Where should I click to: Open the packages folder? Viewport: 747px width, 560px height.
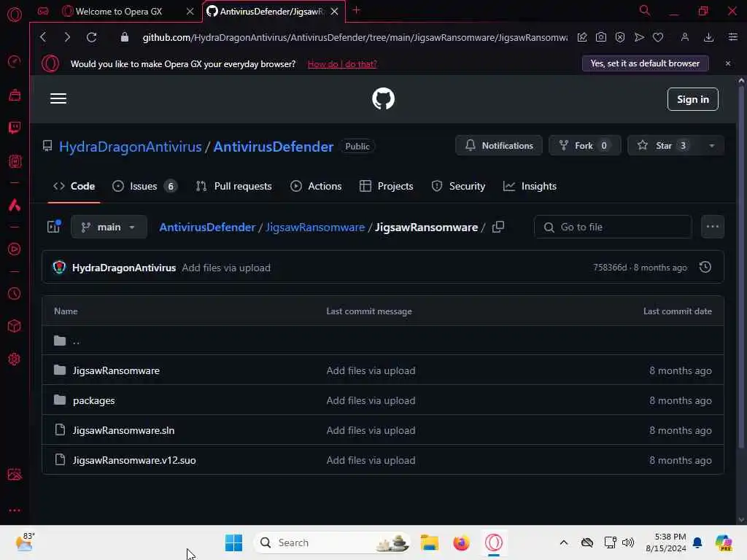94,400
